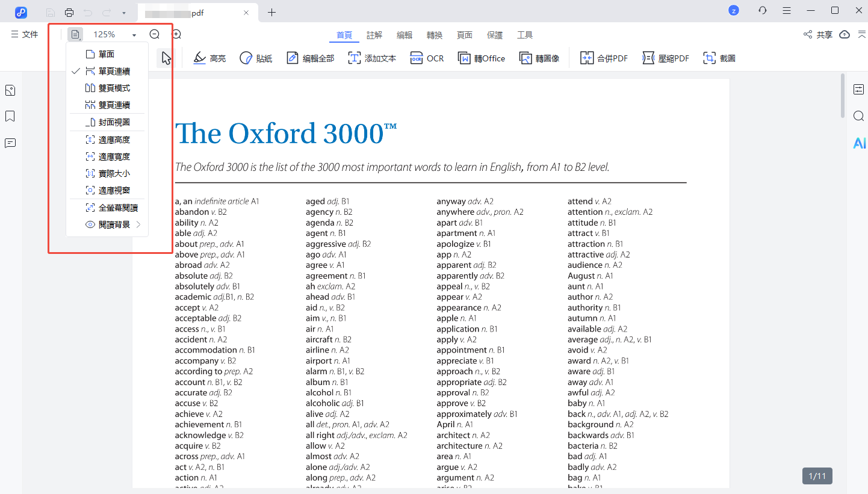Switch to the 轉換 tab
Viewport: 868px width, 494px height.
(435, 35)
